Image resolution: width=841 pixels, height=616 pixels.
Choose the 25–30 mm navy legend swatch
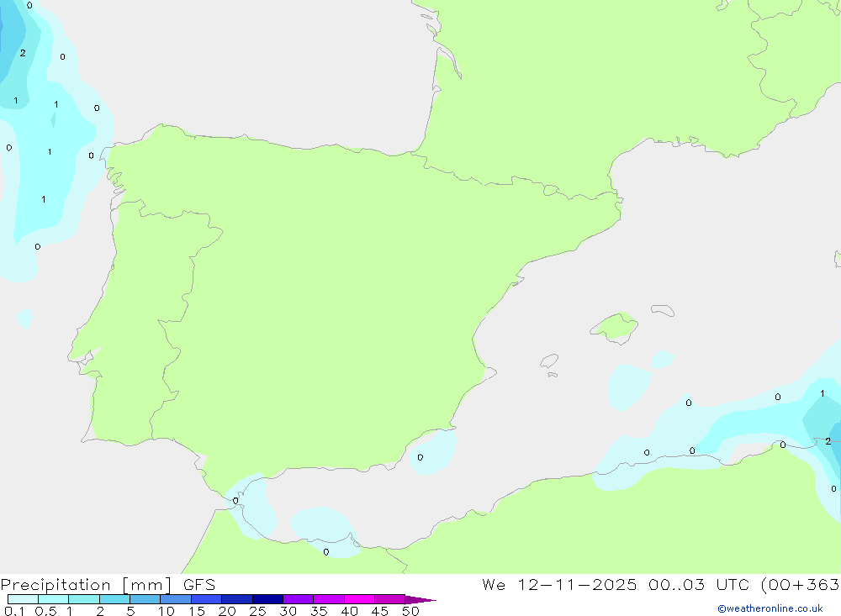pos(267,599)
